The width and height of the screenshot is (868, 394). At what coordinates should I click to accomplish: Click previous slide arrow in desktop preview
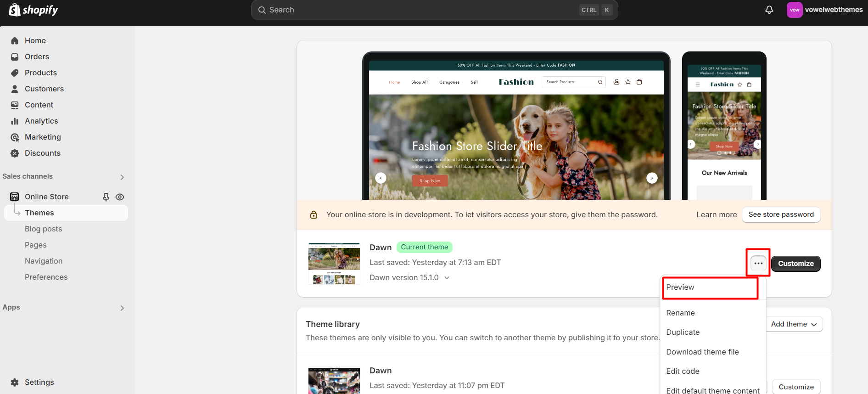(x=381, y=178)
